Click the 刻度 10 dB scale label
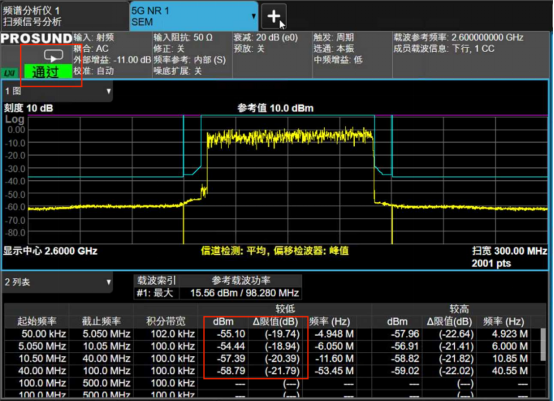The height and width of the screenshot is (401, 554). coord(28,108)
